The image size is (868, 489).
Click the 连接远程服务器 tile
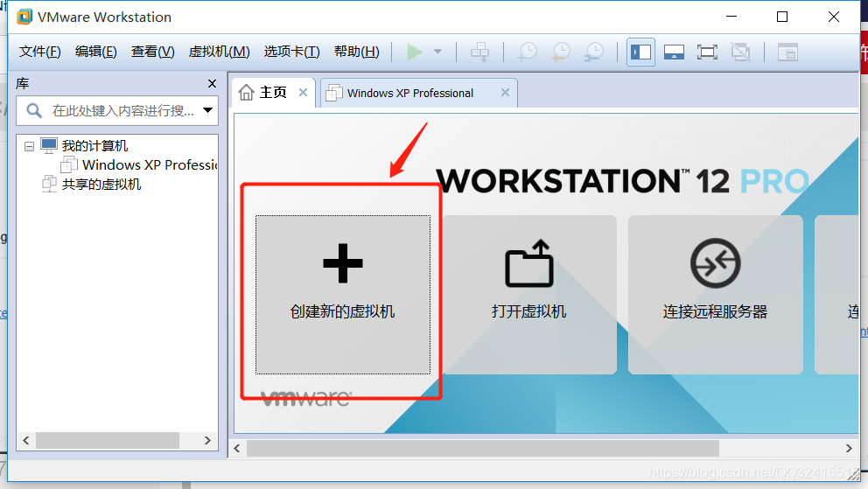715,295
